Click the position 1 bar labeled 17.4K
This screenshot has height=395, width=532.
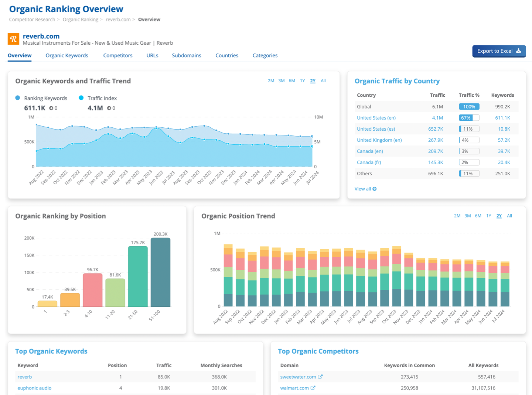point(47,304)
